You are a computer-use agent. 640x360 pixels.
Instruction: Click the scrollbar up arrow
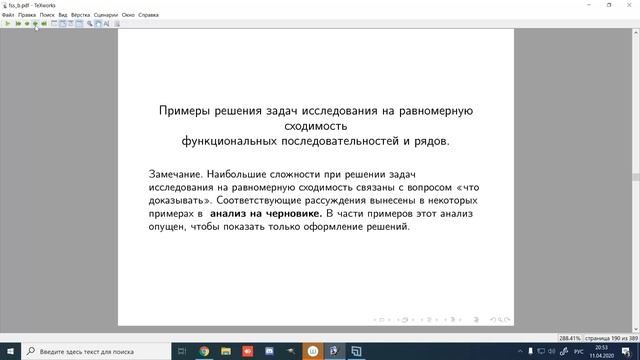coord(636,32)
